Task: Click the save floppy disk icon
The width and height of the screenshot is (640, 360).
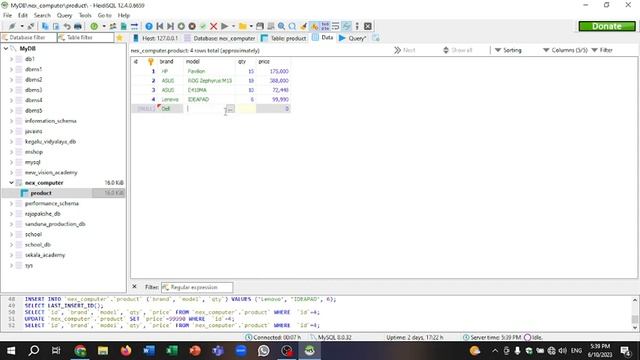Action: 260,26
